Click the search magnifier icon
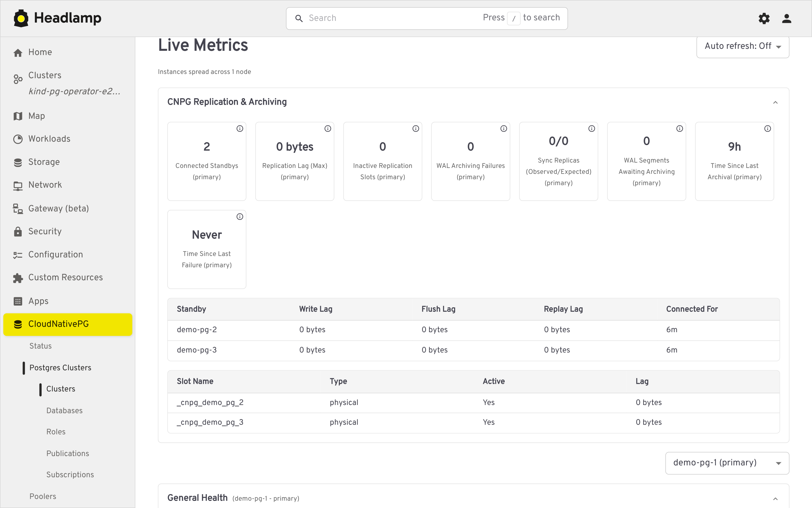 tap(299, 18)
